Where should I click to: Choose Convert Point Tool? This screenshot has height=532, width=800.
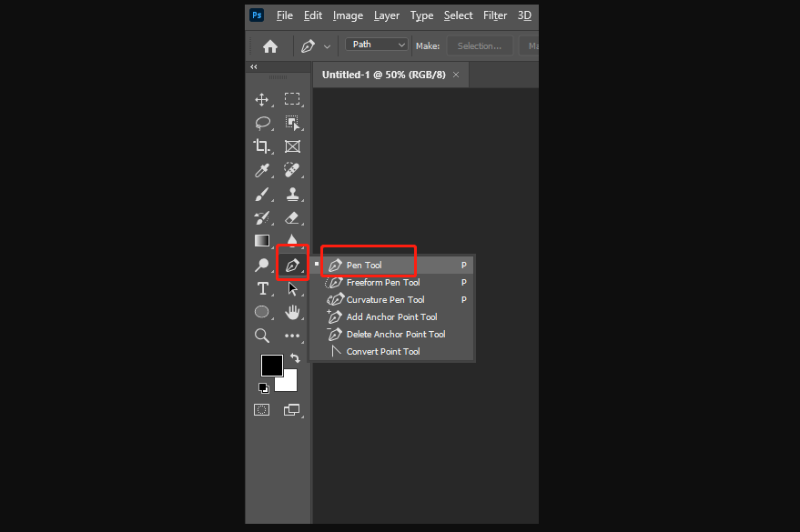[392, 352]
